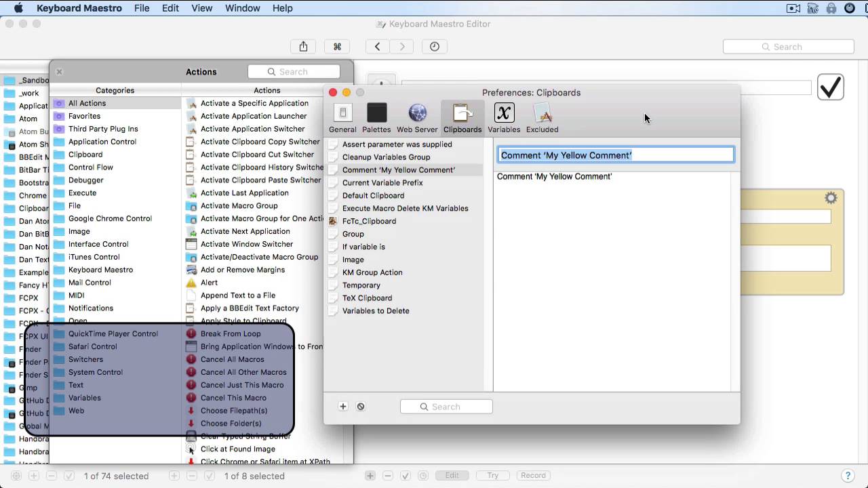This screenshot has height=488, width=868.
Task: Open help with the question mark button
Action: (847, 476)
